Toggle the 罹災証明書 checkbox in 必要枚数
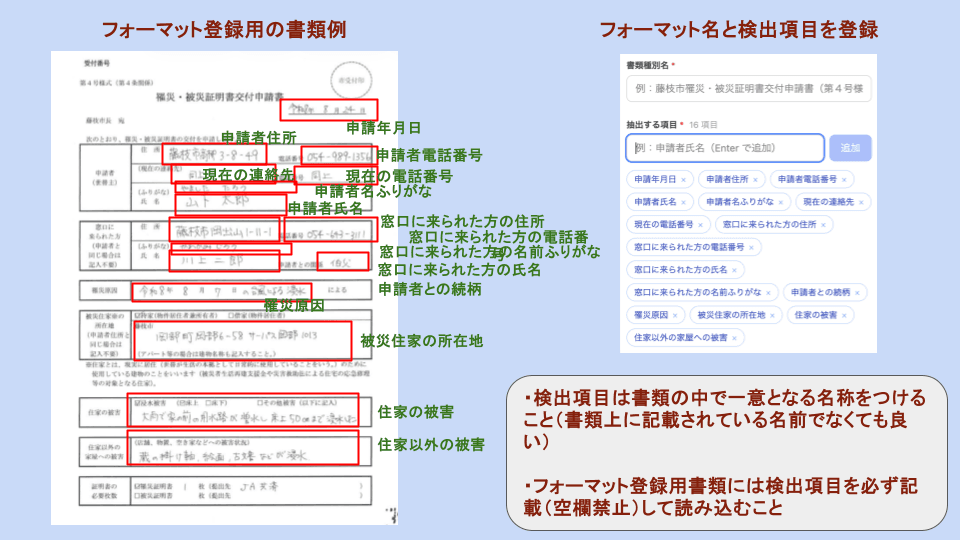This screenshot has height=540, width=960. (137, 486)
